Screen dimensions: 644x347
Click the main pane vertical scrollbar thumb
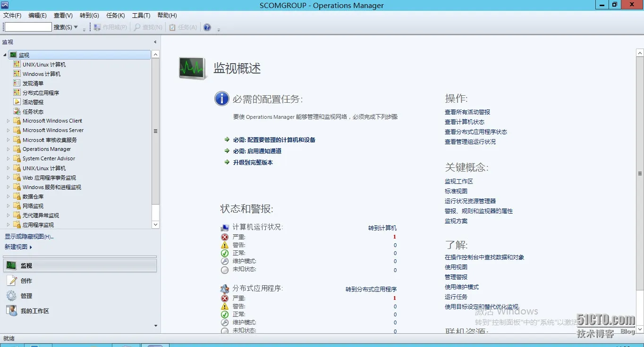640,173
